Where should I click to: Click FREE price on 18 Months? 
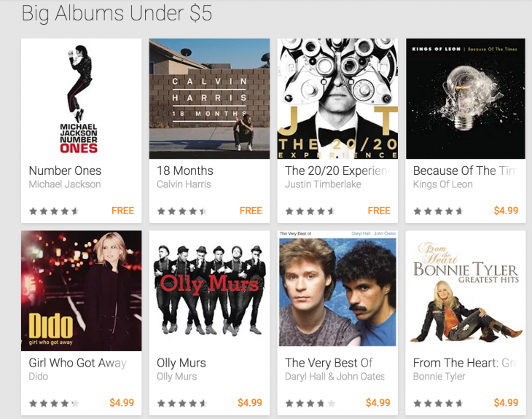point(251,211)
